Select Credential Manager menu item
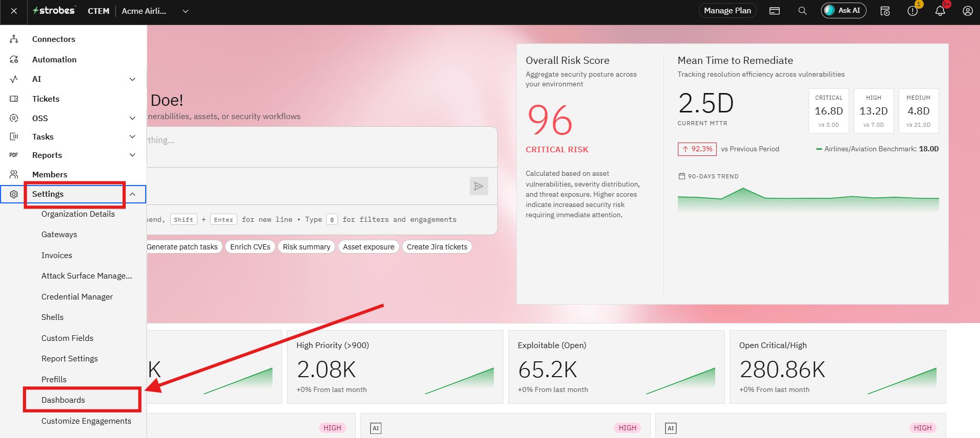 point(77,297)
